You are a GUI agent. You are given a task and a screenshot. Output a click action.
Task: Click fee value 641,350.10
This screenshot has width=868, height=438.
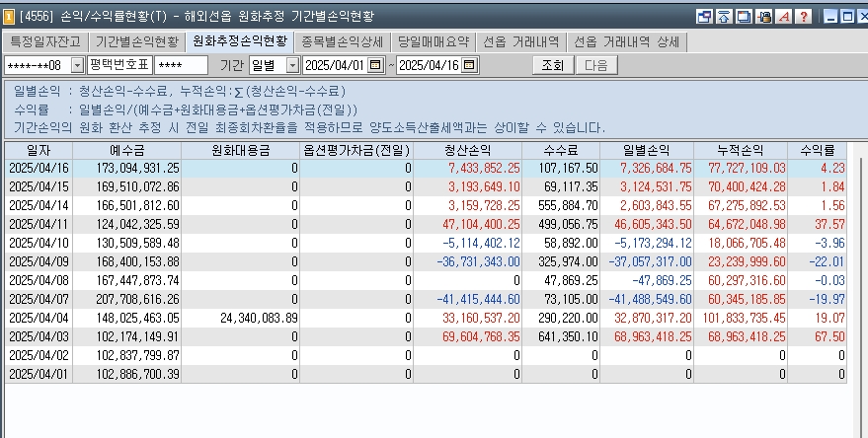(568, 336)
